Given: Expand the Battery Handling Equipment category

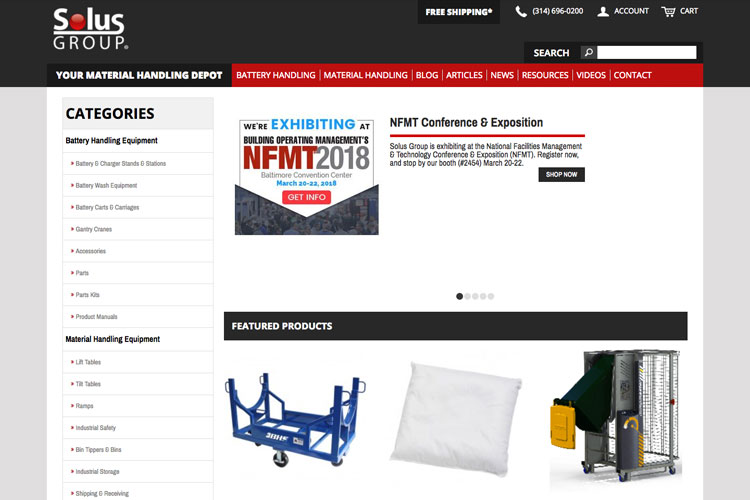Looking at the screenshot, I should (111, 140).
